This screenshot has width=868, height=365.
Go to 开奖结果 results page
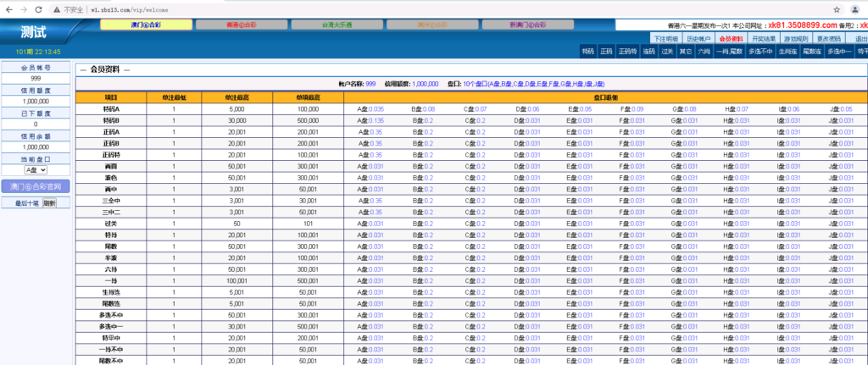click(764, 39)
